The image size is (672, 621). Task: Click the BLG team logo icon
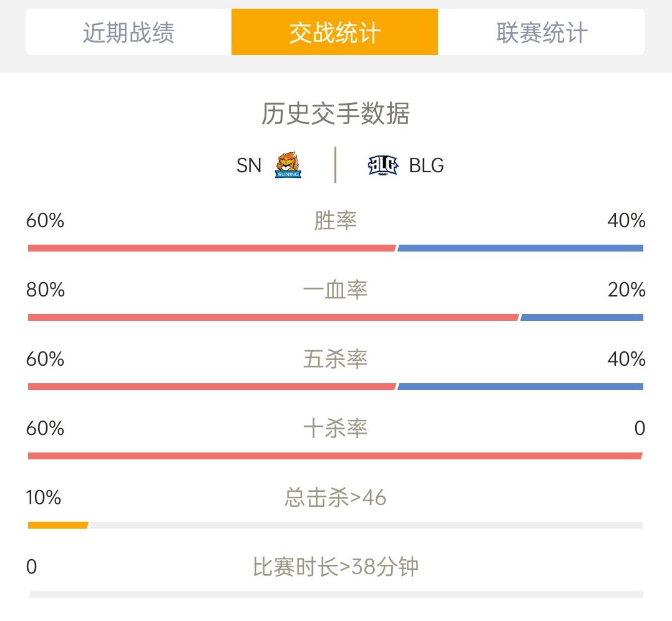(x=382, y=165)
